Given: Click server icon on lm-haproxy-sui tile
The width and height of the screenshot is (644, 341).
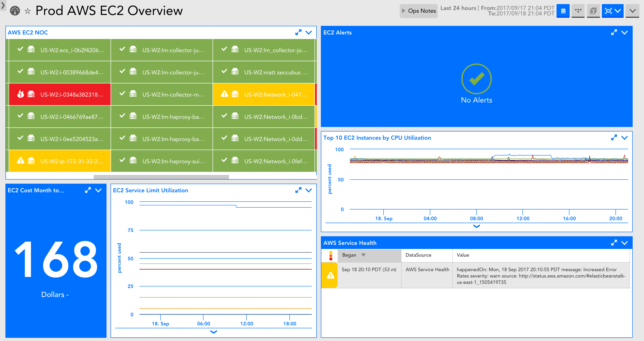Looking at the screenshot, I should [x=133, y=160].
